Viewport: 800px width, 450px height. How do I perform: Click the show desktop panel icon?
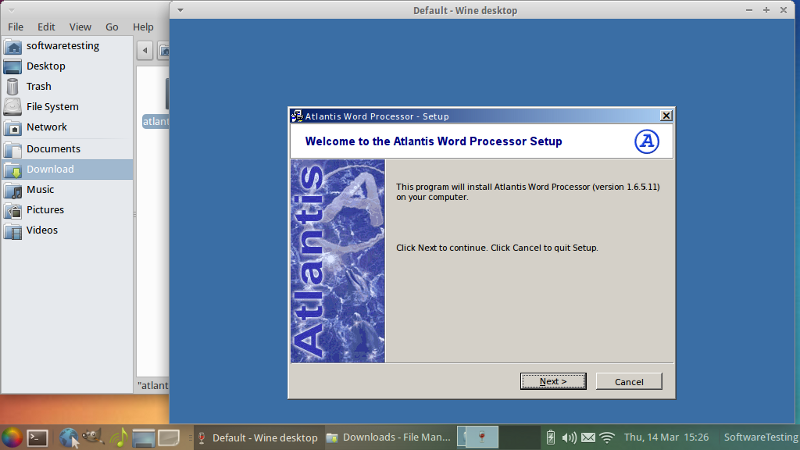(143, 438)
